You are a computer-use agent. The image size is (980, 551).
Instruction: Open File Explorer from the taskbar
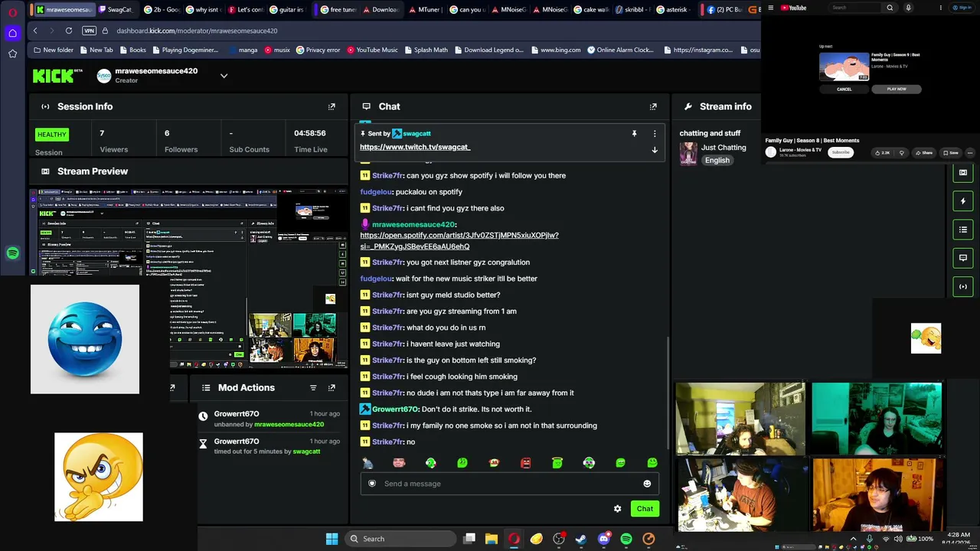coord(491,539)
